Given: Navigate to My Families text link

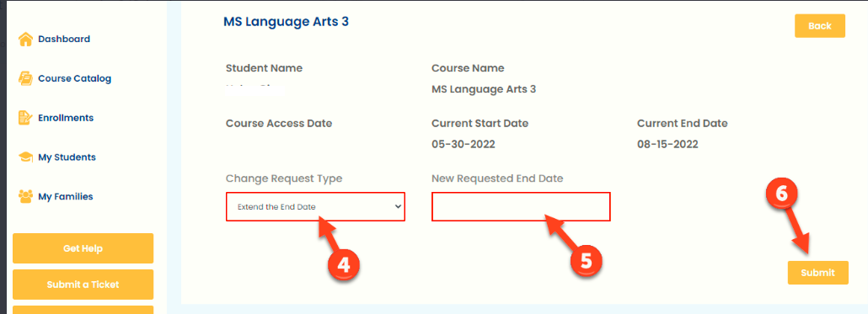Looking at the screenshot, I should click(x=66, y=196).
